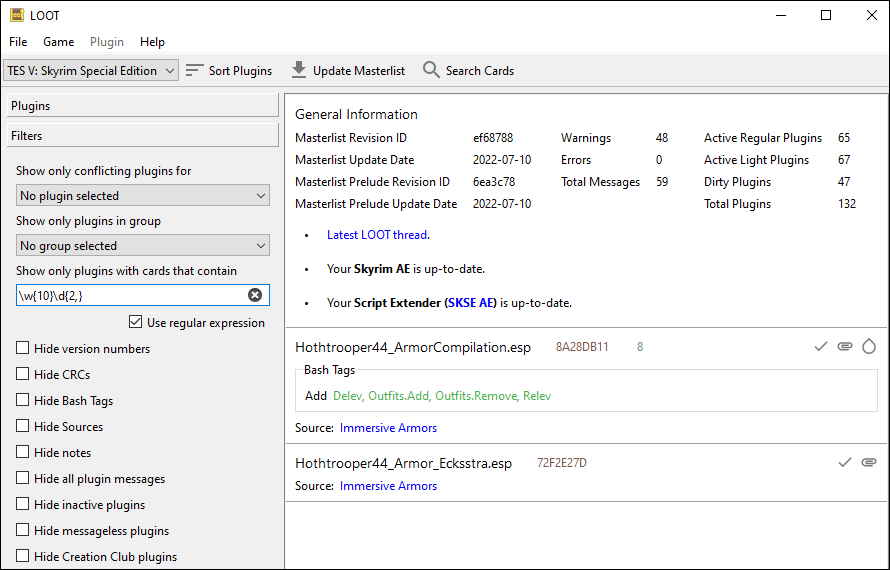Open the File menu

[x=18, y=42]
